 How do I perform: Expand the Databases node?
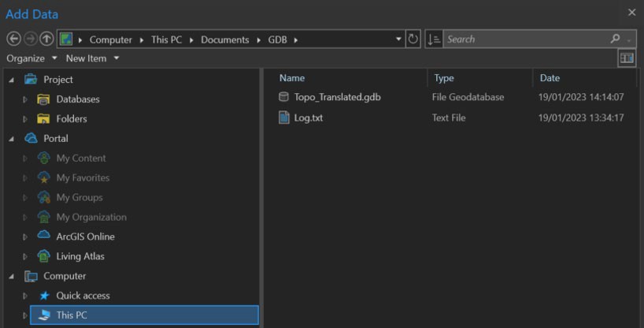coord(24,99)
